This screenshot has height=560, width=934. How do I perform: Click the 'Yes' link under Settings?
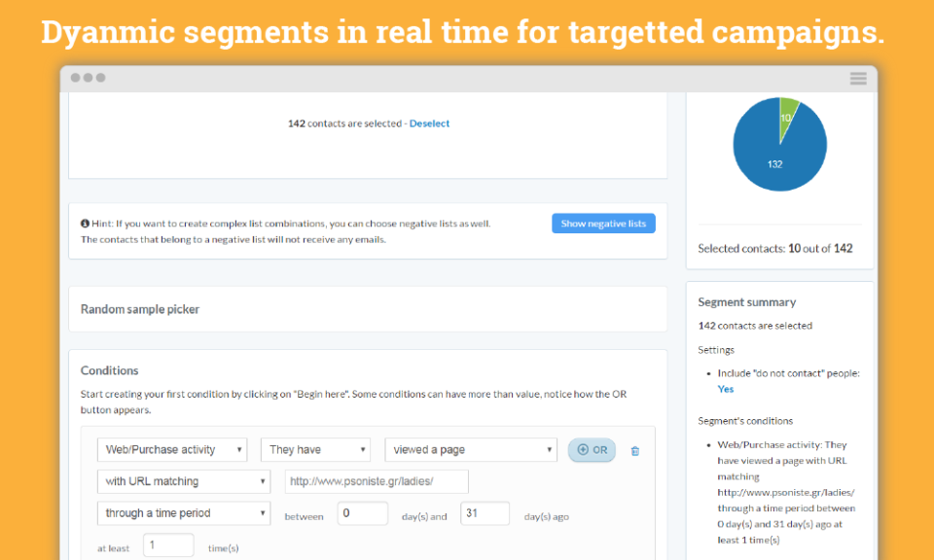725,389
